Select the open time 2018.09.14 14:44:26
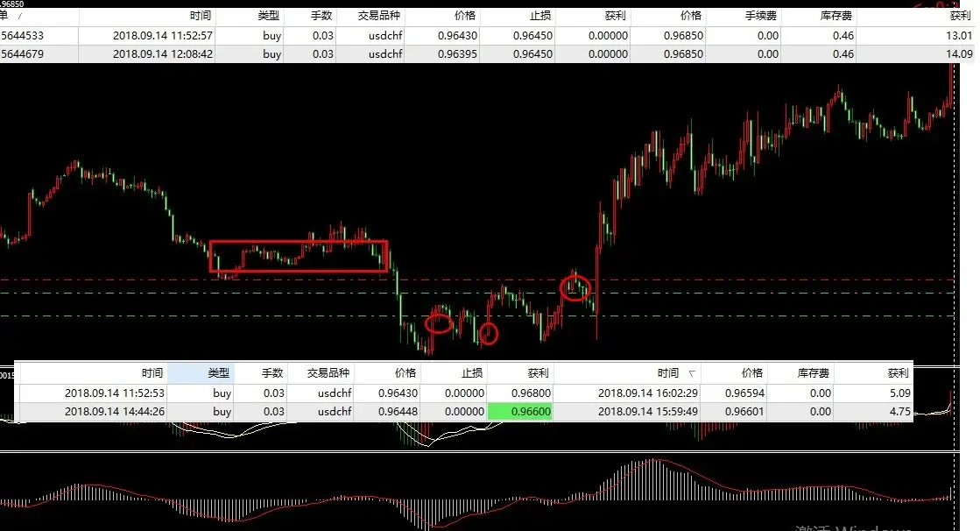The image size is (980, 531). [115, 412]
